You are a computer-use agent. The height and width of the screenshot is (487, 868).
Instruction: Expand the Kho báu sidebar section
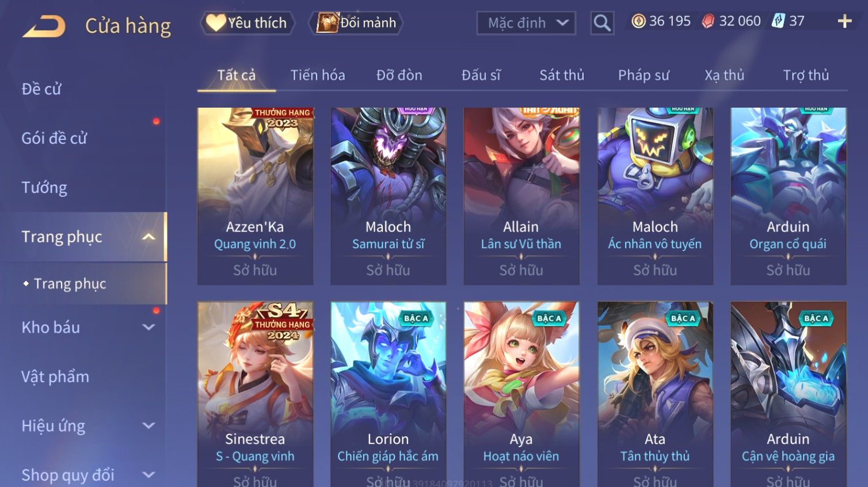coord(149,328)
